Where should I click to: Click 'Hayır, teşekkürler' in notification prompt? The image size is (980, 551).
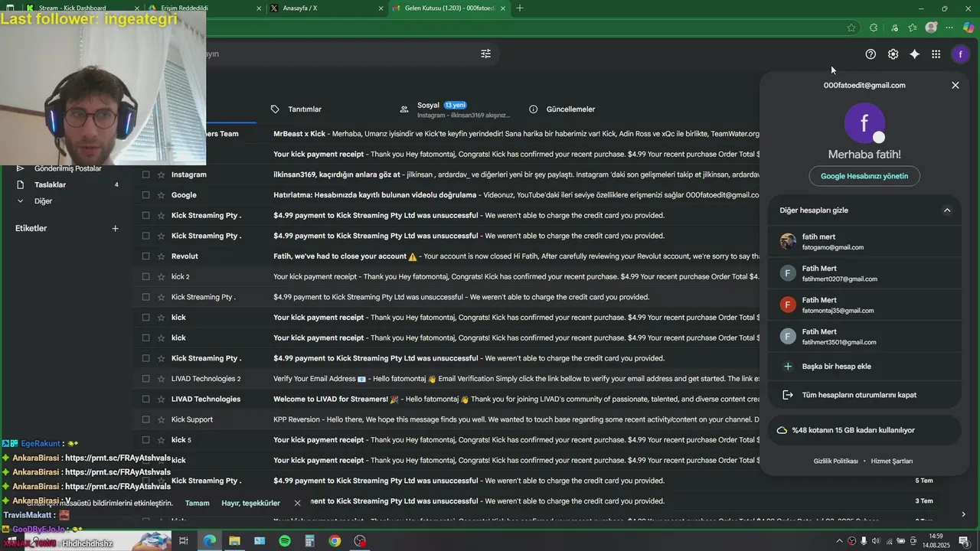coord(250,503)
